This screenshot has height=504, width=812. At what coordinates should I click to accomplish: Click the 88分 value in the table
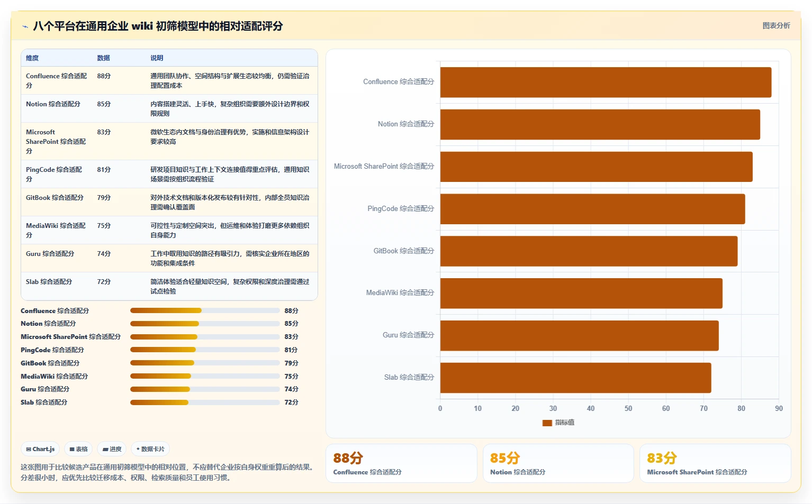[104, 76]
